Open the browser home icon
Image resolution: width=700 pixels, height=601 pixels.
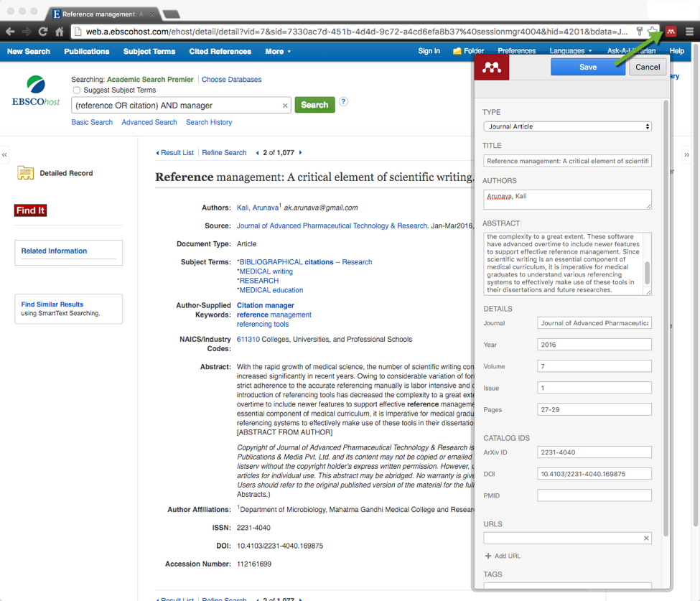pyautogui.click(x=60, y=32)
